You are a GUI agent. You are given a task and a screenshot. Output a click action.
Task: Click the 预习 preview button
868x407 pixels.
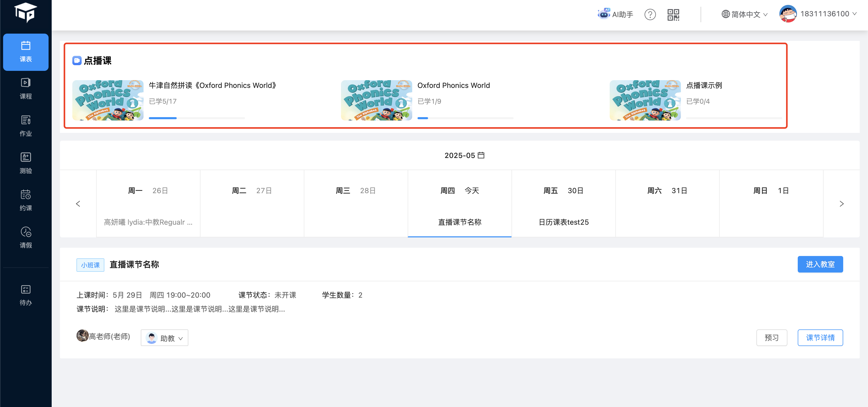(771, 337)
